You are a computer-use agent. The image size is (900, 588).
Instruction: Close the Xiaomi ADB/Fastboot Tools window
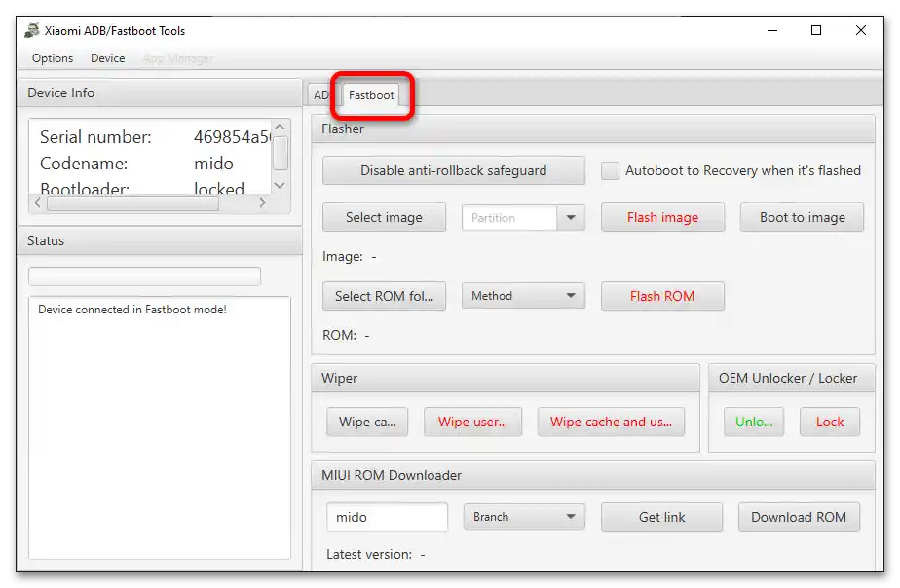(x=861, y=30)
